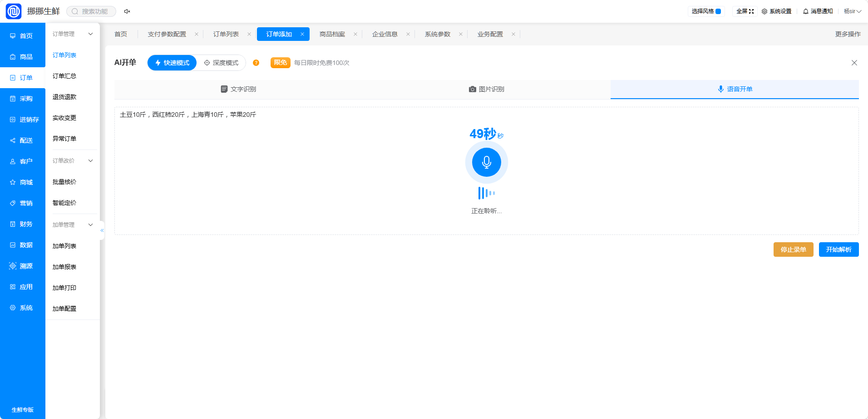Switch to the 文字识别 tab
The image size is (868, 419).
[x=238, y=89]
